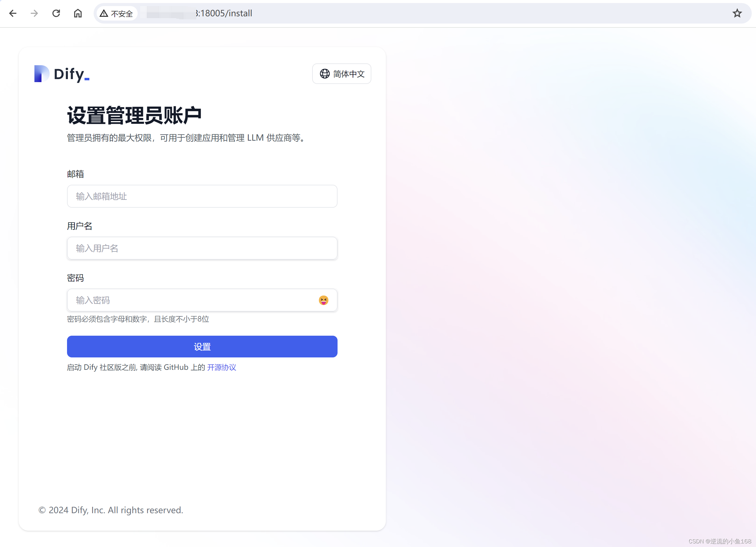This screenshot has width=756, height=547.
Task: Click the password requirement hint text
Action: (x=138, y=319)
